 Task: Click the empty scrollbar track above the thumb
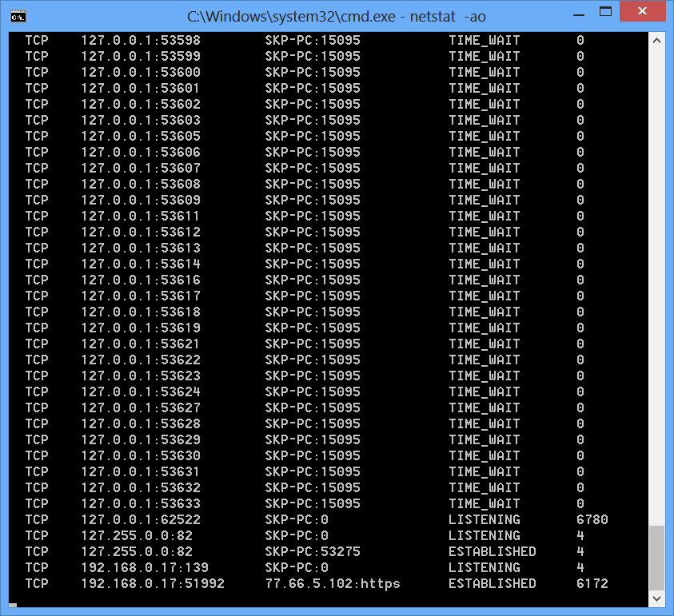(656, 280)
